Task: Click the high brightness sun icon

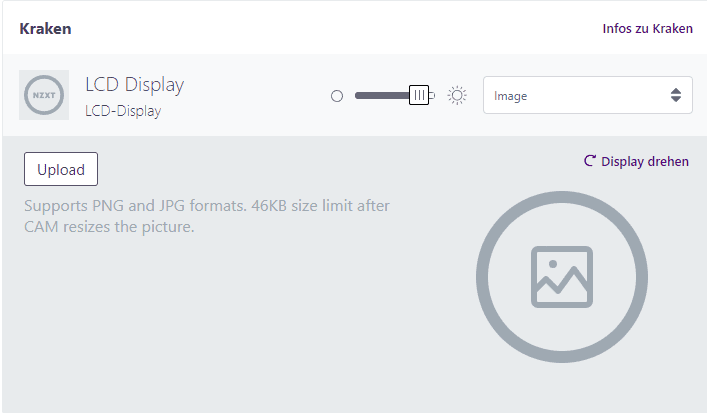Action: [457, 95]
